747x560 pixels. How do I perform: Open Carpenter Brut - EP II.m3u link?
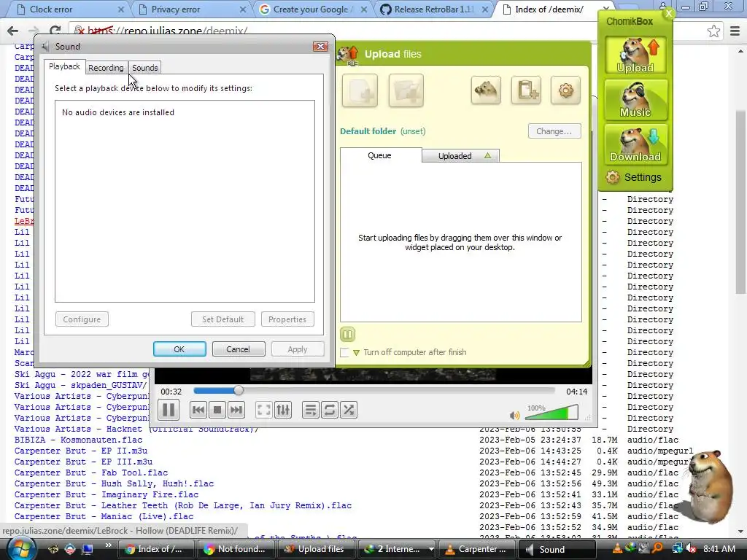tap(80, 451)
